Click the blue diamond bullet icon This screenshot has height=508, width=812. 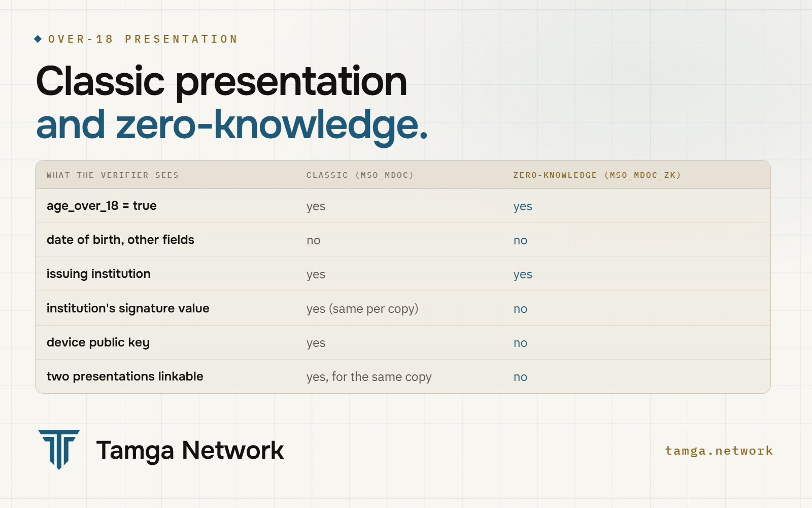[x=38, y=39]
